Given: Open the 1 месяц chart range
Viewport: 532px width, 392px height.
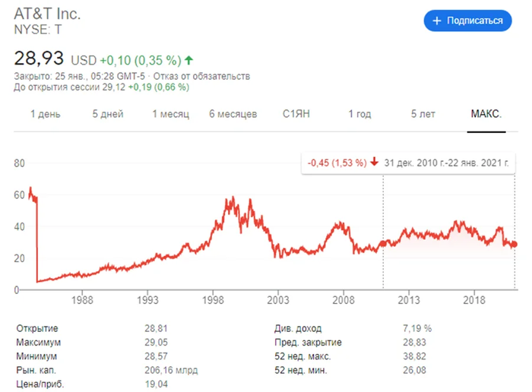Looking at the screenshot, I should [169, 114].
